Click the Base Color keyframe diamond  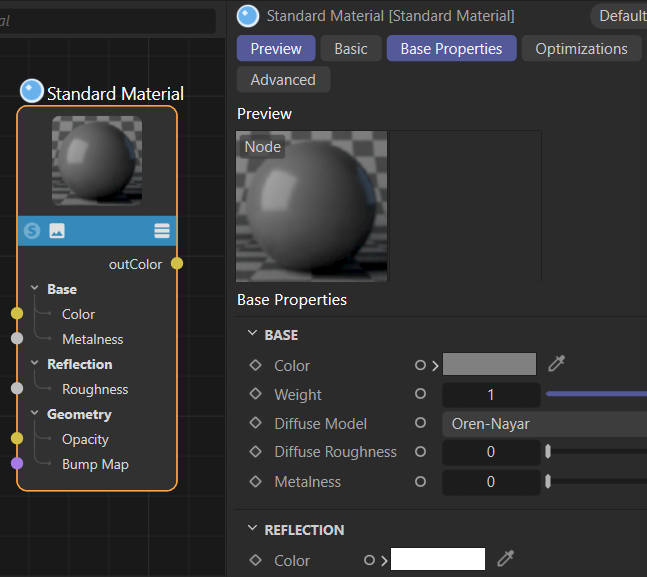[255, 366]
